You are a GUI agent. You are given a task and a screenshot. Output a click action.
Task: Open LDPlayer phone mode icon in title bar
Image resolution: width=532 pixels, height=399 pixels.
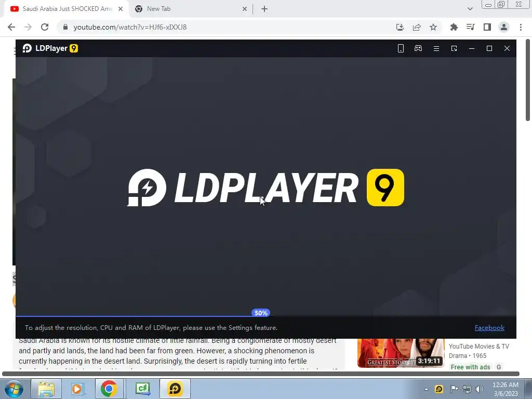click(x=401, y=48)
